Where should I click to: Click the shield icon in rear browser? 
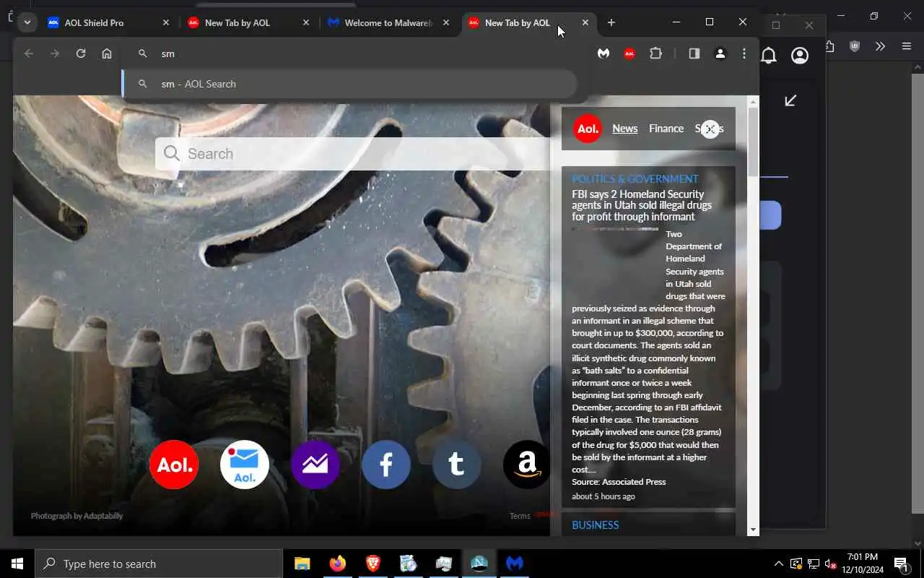coord(855,46)
